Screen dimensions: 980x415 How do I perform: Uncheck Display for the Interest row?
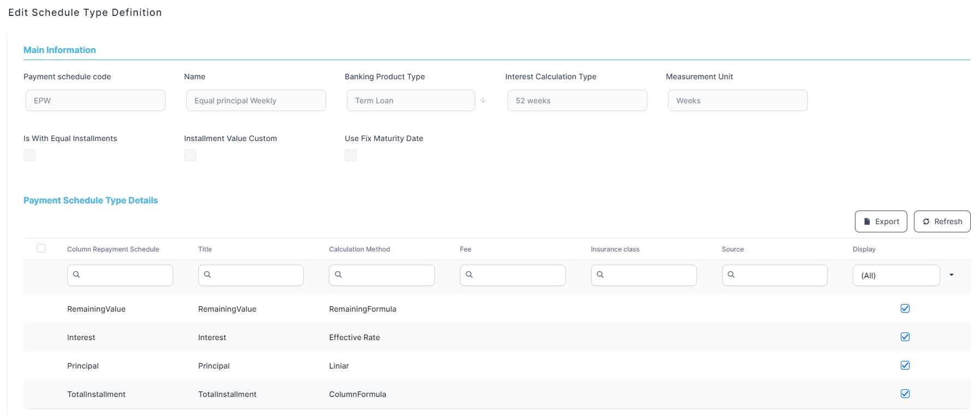(x=905, y=337)
